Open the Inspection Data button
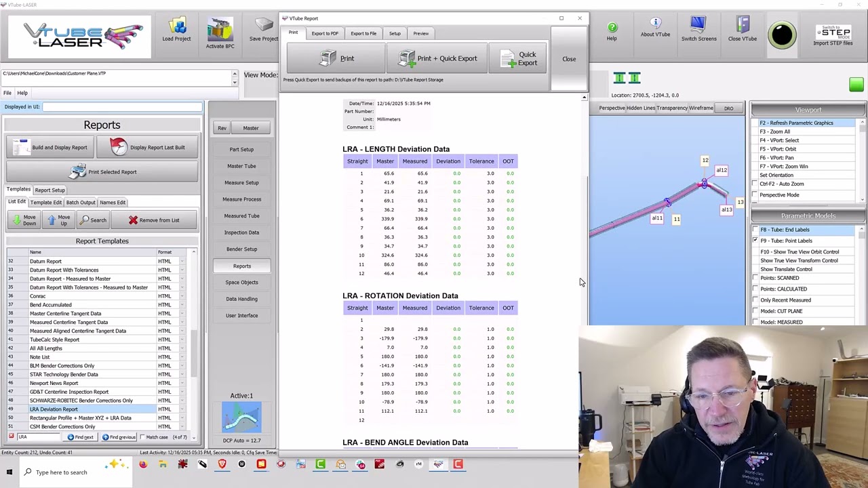 241,232
